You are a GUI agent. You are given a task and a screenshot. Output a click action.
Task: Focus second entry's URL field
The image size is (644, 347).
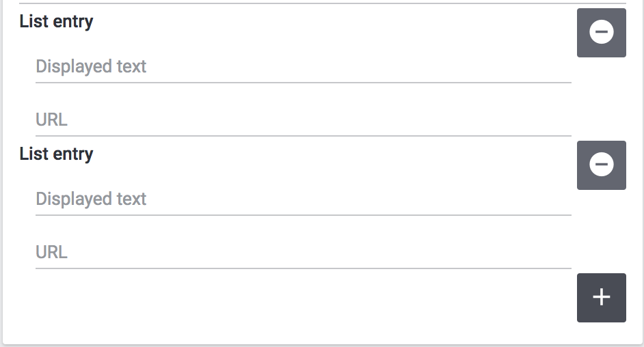point(303,253)
